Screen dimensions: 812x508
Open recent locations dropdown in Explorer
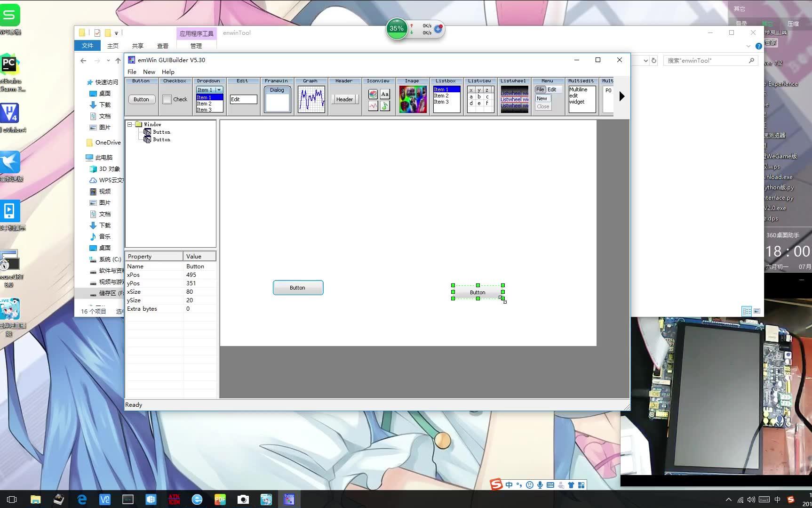108,60
